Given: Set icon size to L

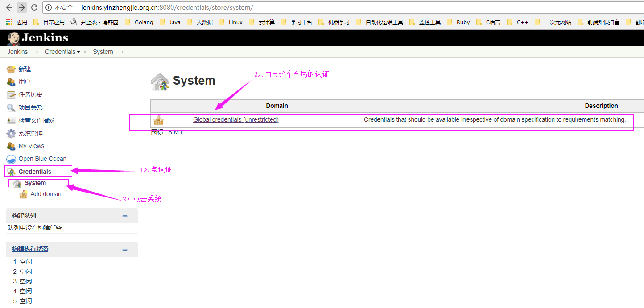Looking at the screenshot, I should pos(182,132).
